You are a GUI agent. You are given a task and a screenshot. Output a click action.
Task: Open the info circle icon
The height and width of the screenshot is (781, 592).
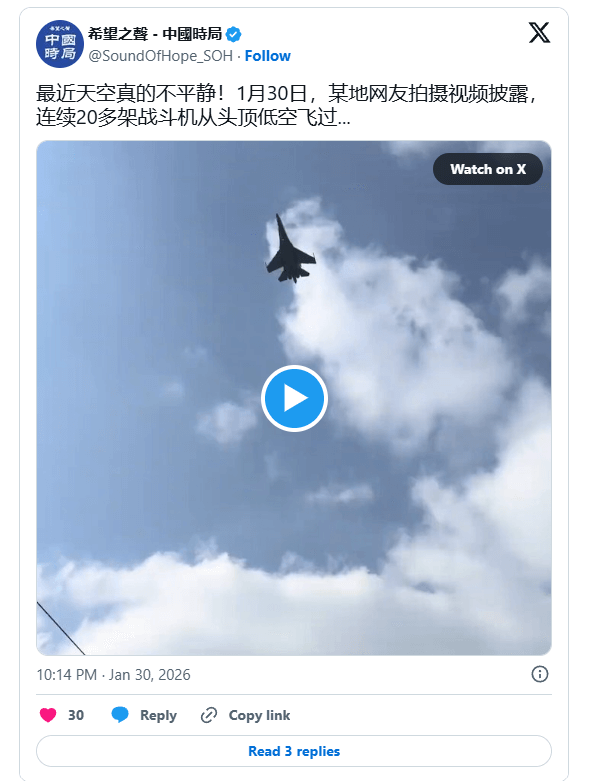tap(540, 674)
